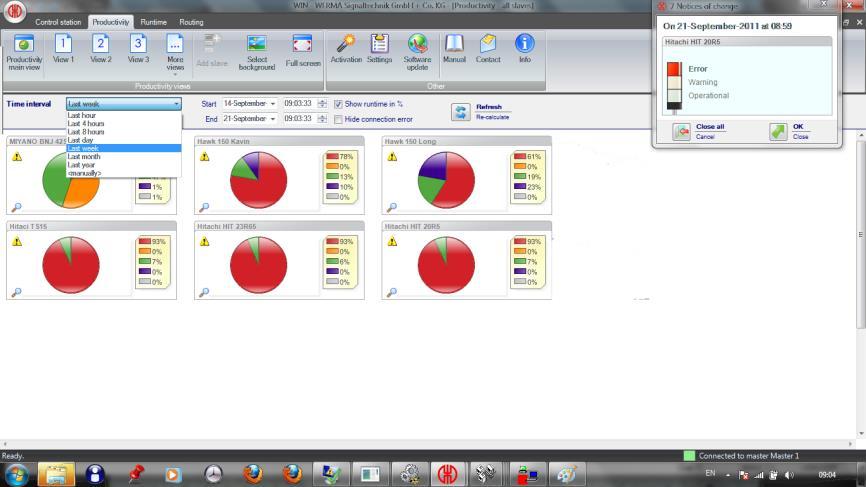Switch to View 2

[101, 49]
